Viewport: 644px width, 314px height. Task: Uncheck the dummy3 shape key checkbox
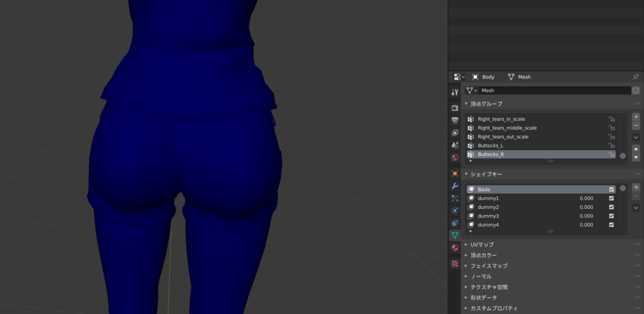(x=611, y=216)
